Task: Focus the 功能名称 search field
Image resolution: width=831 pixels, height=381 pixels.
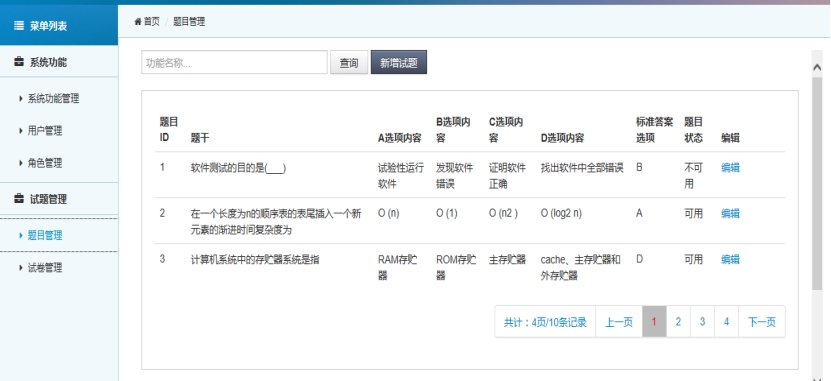Action: (234, 63)
